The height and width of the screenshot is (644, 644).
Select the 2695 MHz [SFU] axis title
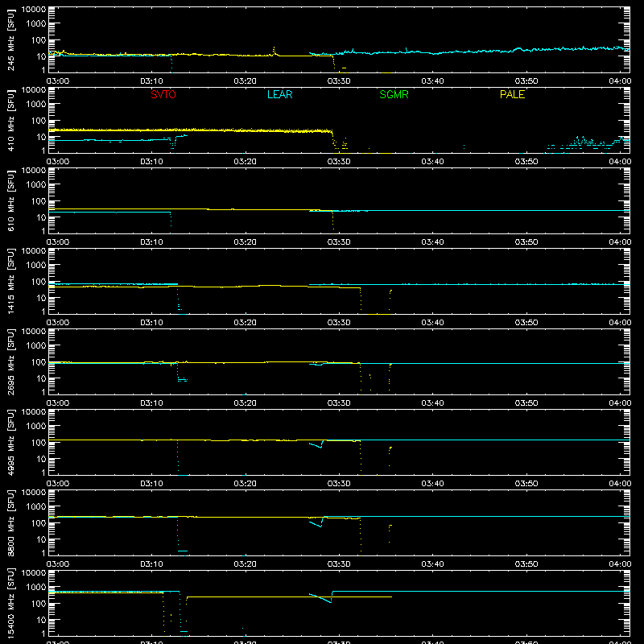pyautogui.click(x=11, y=362)
